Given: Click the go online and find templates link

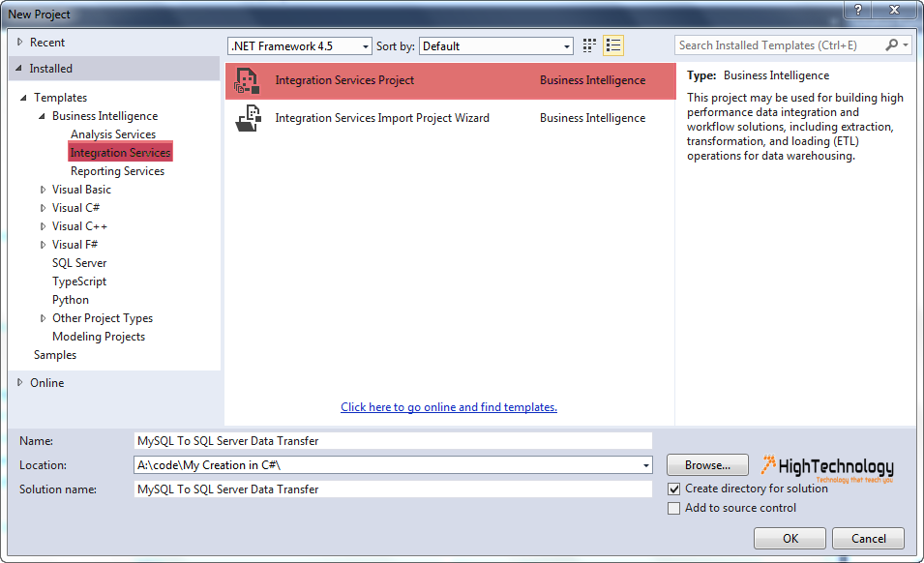Looking at the screenshot, I should pyautogui.click(x=449, y=407).
